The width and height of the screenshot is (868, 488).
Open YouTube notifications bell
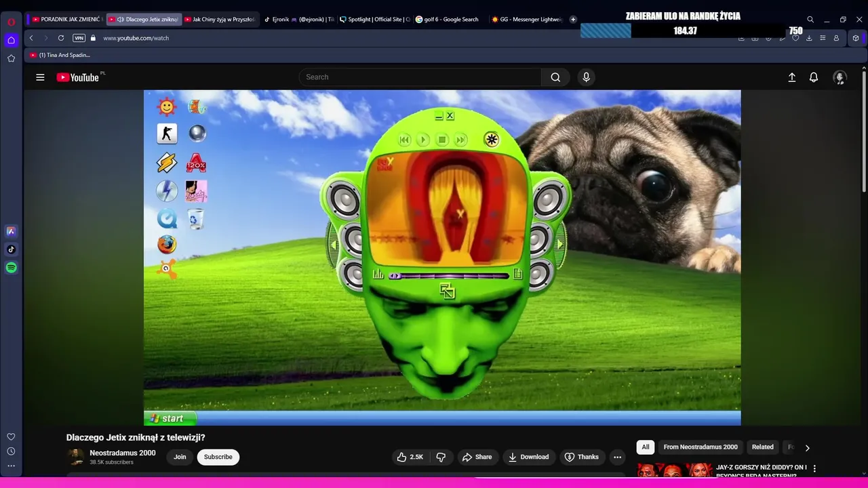[x=814, y=77]
